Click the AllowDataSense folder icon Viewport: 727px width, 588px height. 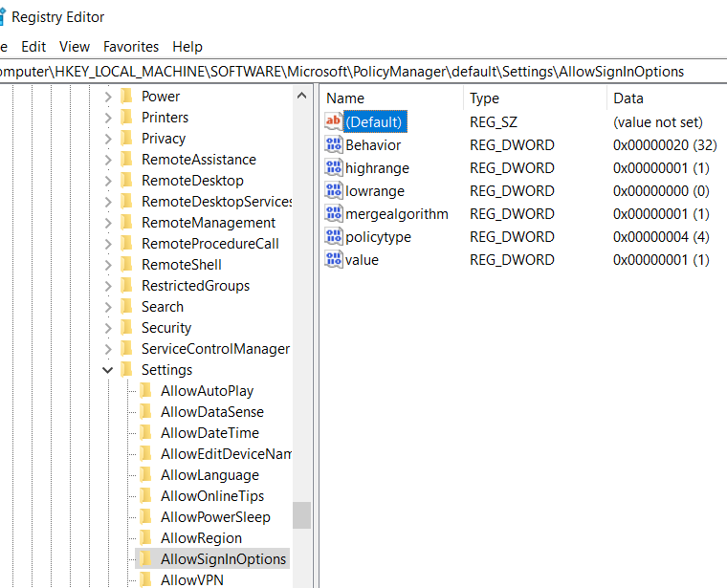point(145,412)
